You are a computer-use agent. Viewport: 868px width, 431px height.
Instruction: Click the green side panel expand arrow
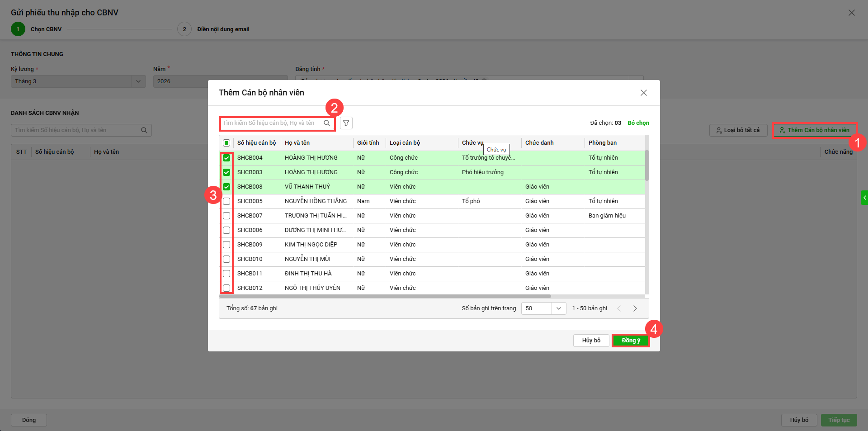click(x=864, y=198)
